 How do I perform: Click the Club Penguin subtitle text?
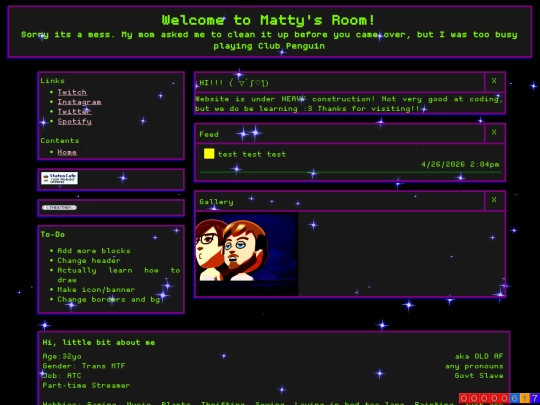coord(269,40)
